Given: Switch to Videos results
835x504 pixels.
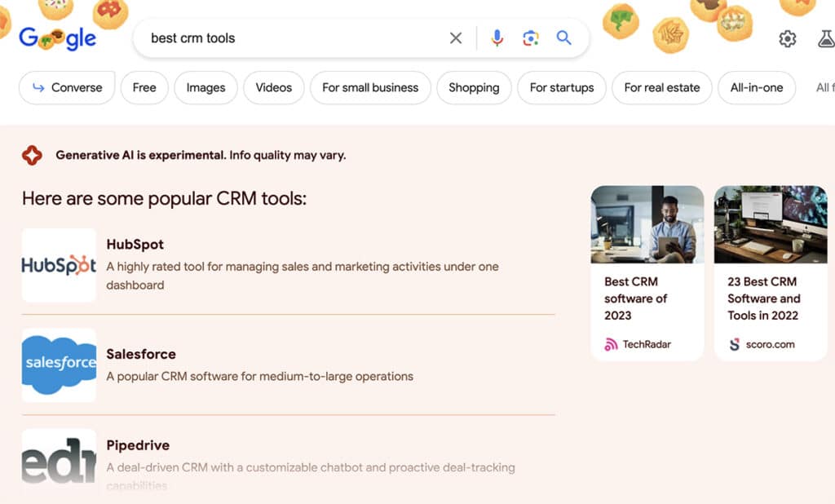Looking at the screenshot, I should tap(274, 87).
